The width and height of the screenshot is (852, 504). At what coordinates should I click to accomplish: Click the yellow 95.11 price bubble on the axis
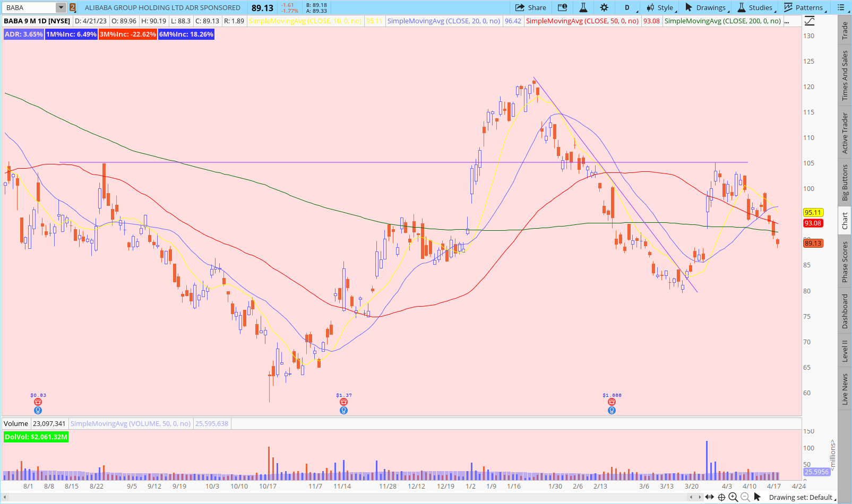click(813, 212)
